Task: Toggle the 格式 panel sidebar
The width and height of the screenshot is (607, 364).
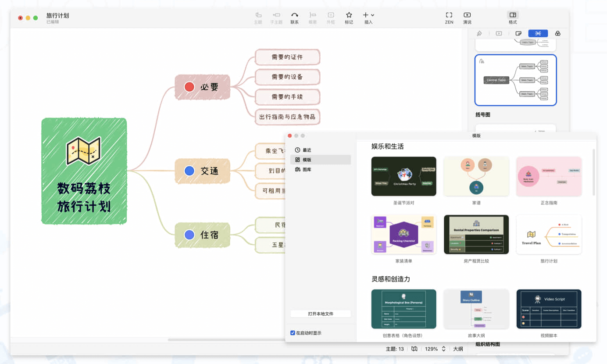Action: click(x=512, y=15)
